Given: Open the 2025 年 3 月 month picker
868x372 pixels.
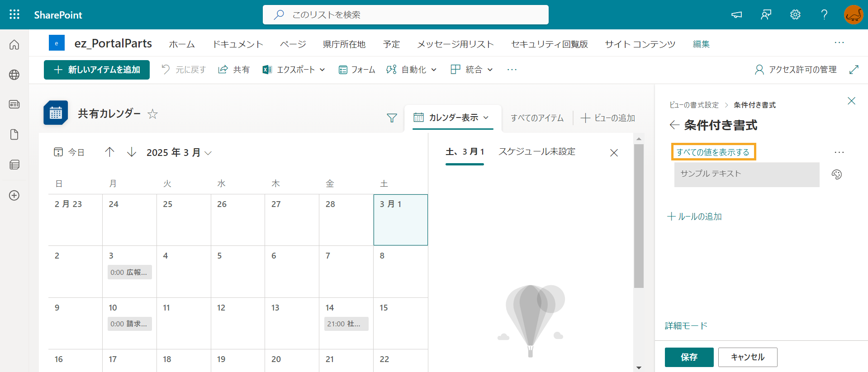Looking at the screenshot, I should [x=179, y=153].
